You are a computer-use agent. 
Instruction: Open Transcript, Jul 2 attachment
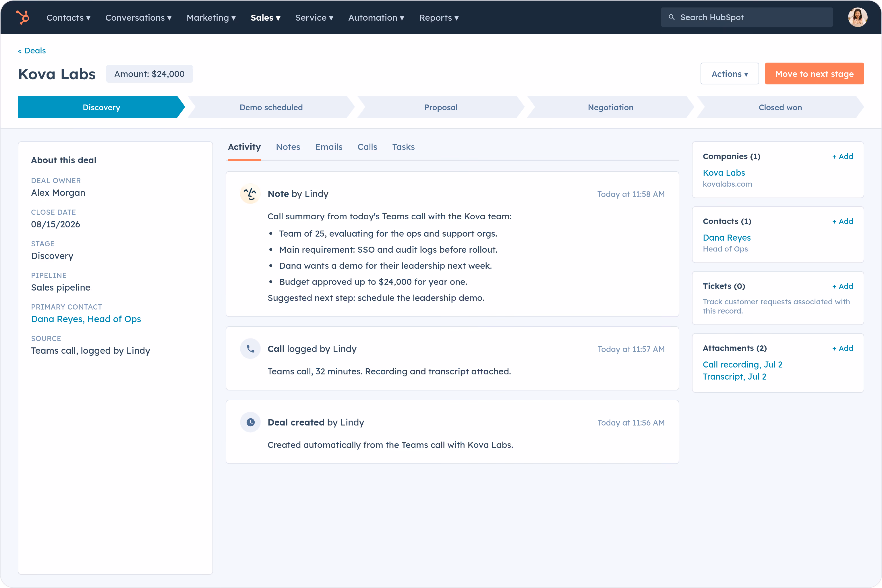tap(735, 376)
